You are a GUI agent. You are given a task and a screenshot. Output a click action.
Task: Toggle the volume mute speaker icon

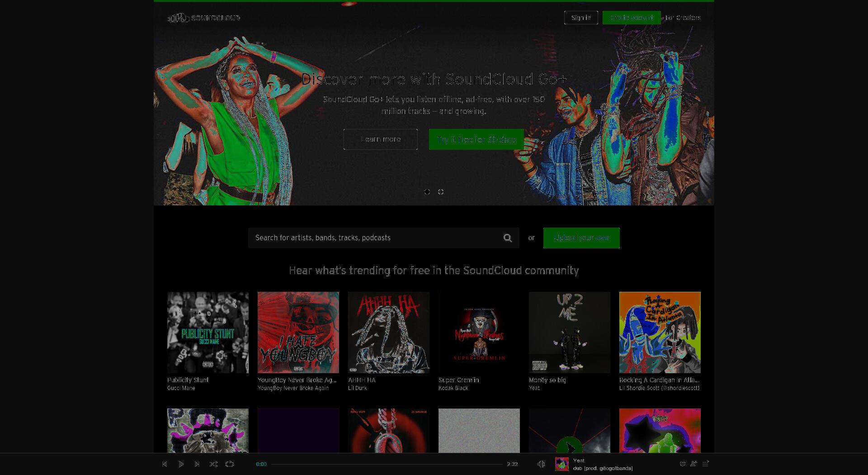541,464
